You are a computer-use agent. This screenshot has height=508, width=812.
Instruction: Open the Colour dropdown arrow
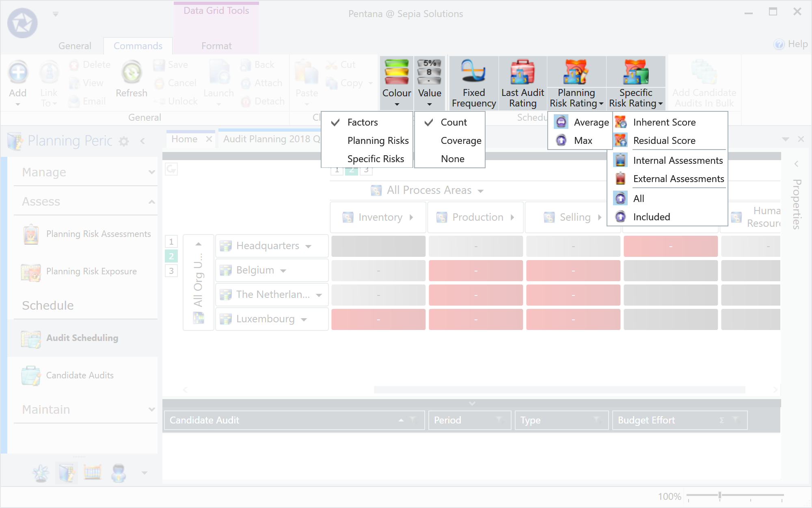coord(397,105)
